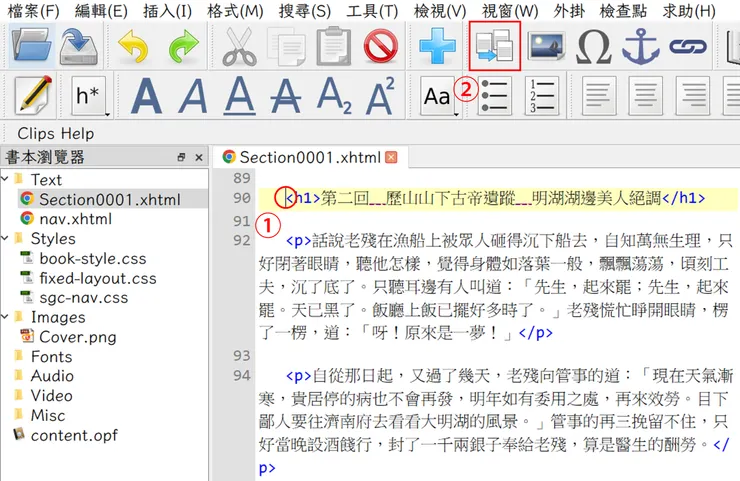Viewport: 740px width, 481px height.
Task: Collapse the Images folder
Action: pos(5,316)
